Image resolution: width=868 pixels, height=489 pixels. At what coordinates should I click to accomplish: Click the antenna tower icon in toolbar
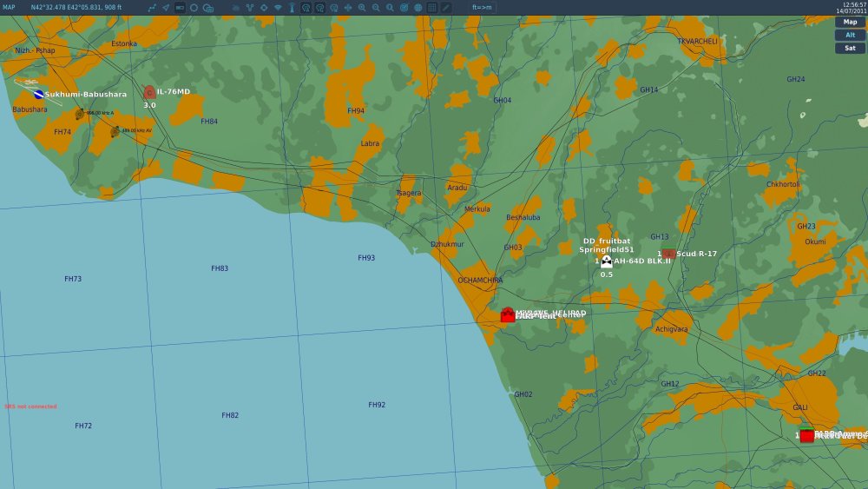[x=292, y=7]
